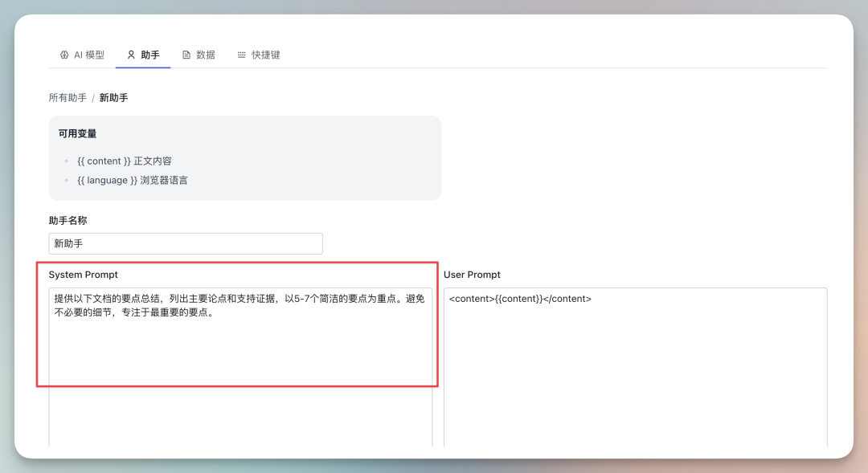Click the document icon beside 数据
This screenshot has height=473, width=868.
coord(185,55)
